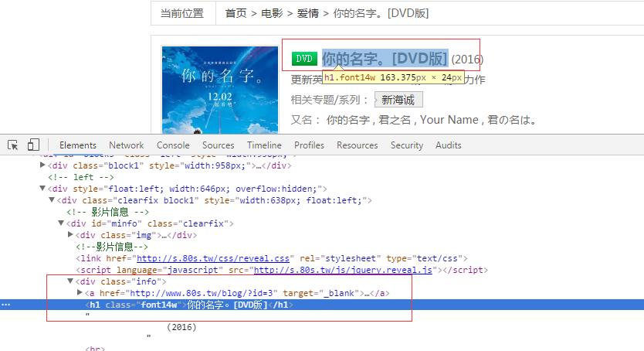Open the jquery.reveal.js script link
Screen dimensions: 644x351
[x=343, y=270]
